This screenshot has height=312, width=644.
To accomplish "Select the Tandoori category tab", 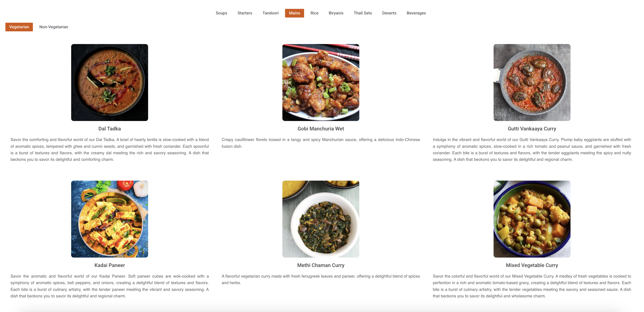I will pos(270,13).
